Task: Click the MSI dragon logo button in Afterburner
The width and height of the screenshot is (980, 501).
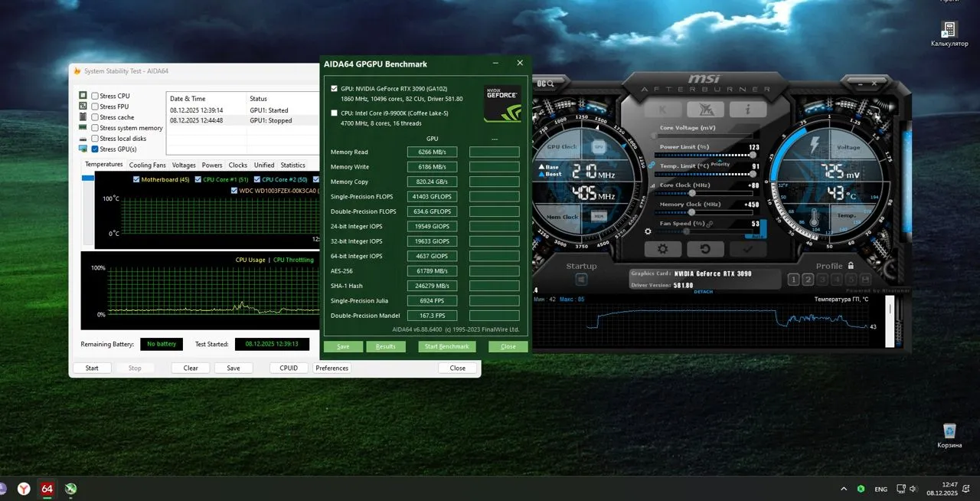Action: (705, 110)
